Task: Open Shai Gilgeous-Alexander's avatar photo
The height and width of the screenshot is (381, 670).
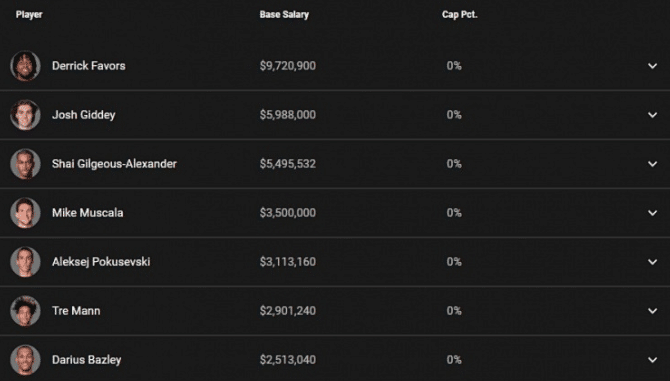Action: pos(25,164)
